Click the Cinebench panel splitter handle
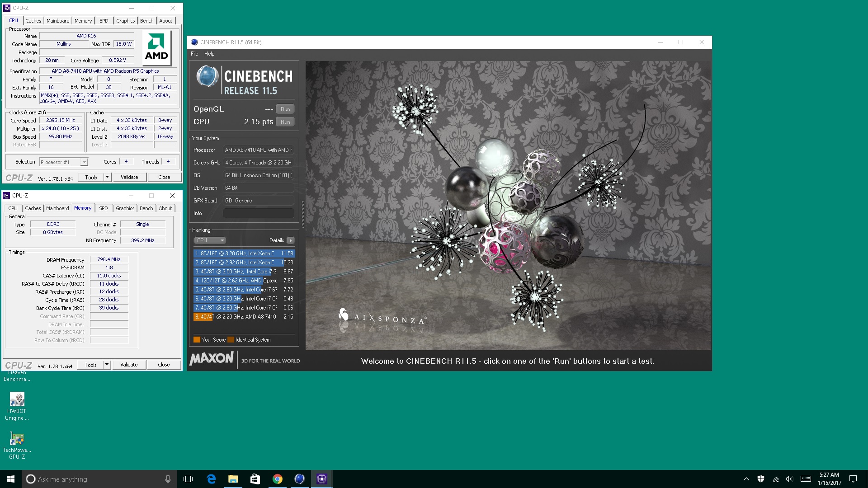This screenshot has height=488, width=868. point(303,213)
